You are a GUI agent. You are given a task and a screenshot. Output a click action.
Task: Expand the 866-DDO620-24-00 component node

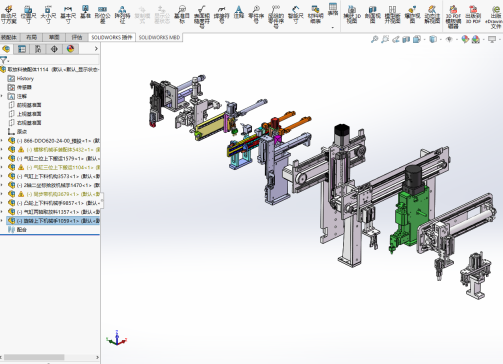point(2,141)
